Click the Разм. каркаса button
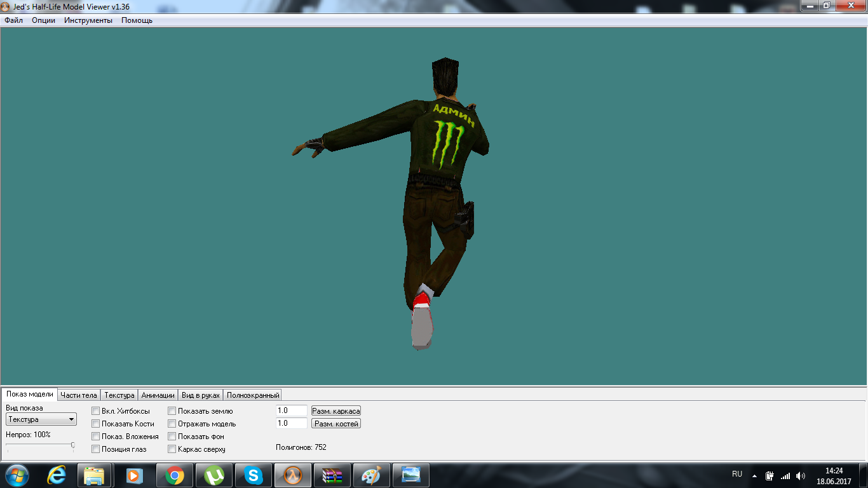The image size is (868, 488). point(336,411)
